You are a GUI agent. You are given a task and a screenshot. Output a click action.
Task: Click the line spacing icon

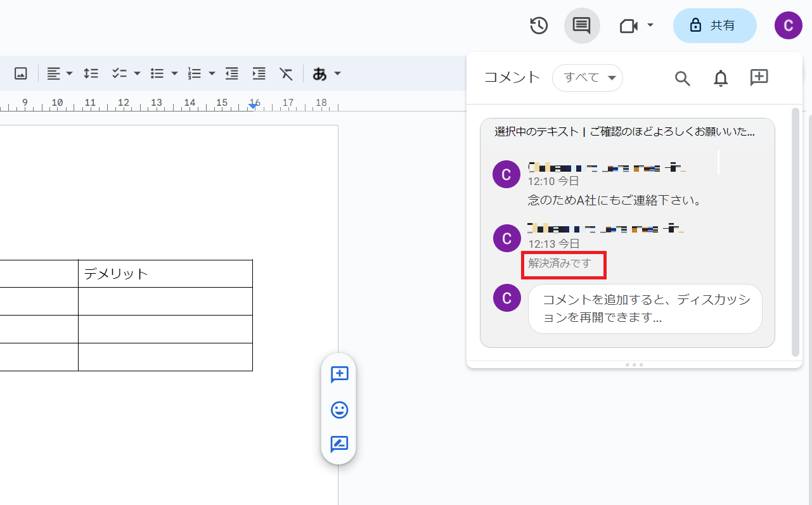click(91, 74)
